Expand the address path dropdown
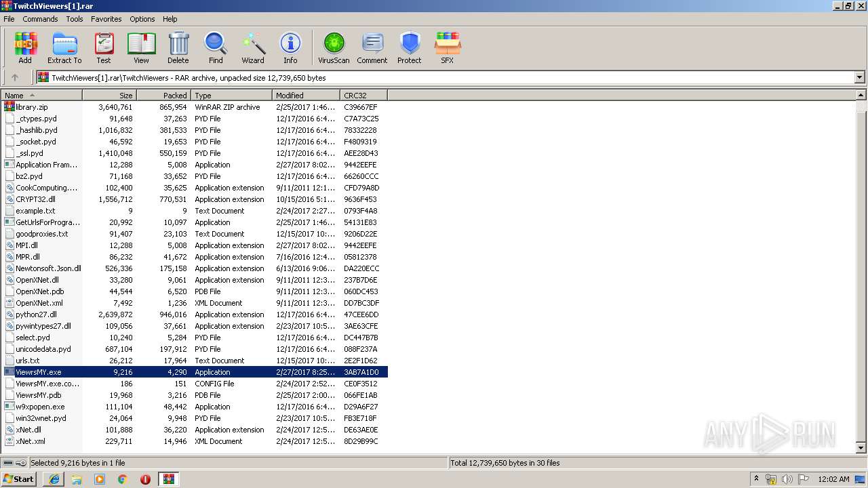 (859, 77)
